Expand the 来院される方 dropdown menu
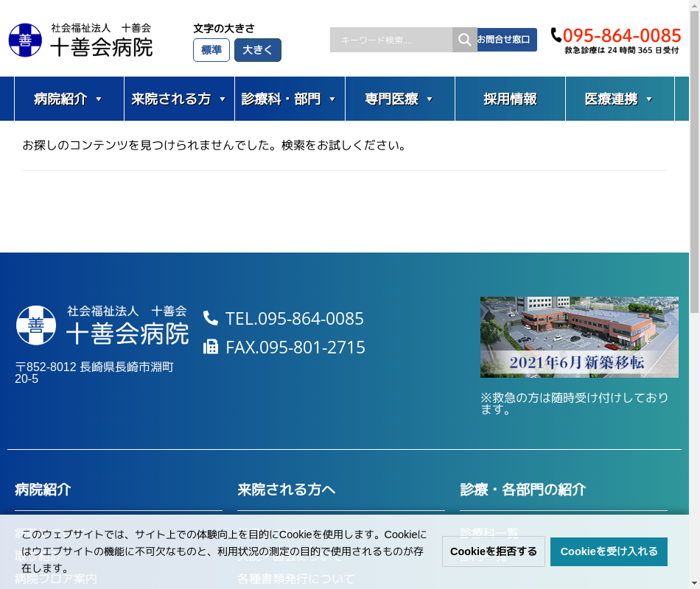 click(x=179, y=99)
